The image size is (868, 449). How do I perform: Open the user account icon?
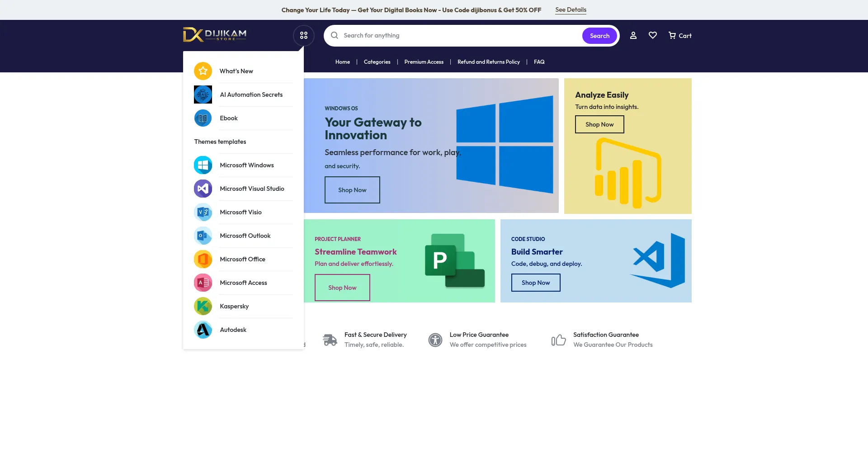click(633, 35)
